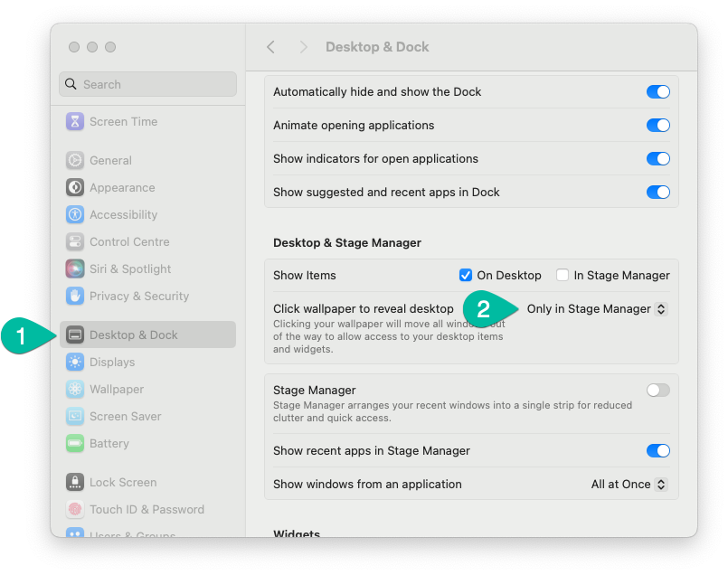Check the In Stage Manager checkbox
Screen dimensions: 728x575
563,275
